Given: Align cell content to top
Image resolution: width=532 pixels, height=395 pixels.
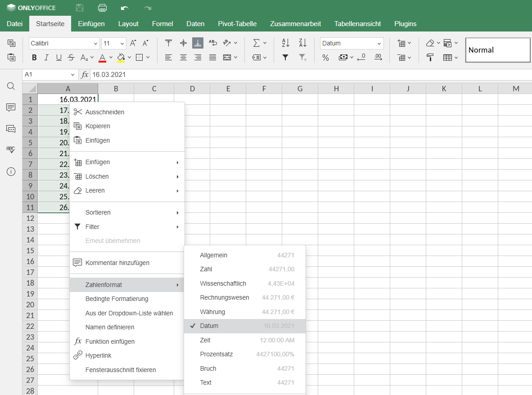Looking at the screenshot, I should click(x=168, y=43).
